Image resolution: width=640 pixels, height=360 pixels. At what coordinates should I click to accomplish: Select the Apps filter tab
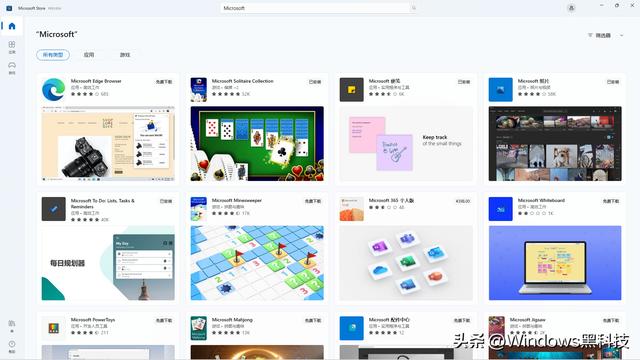tap(89, 55)
